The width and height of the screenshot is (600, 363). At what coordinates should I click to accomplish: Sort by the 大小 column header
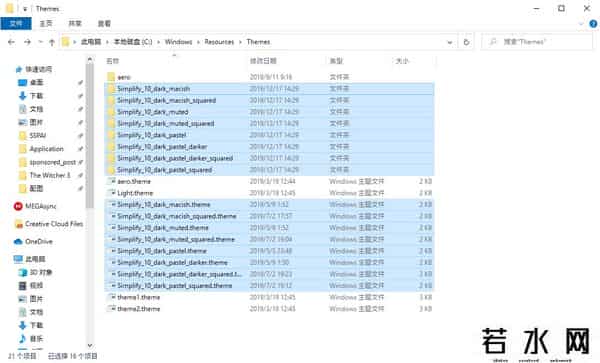point(402,61)
